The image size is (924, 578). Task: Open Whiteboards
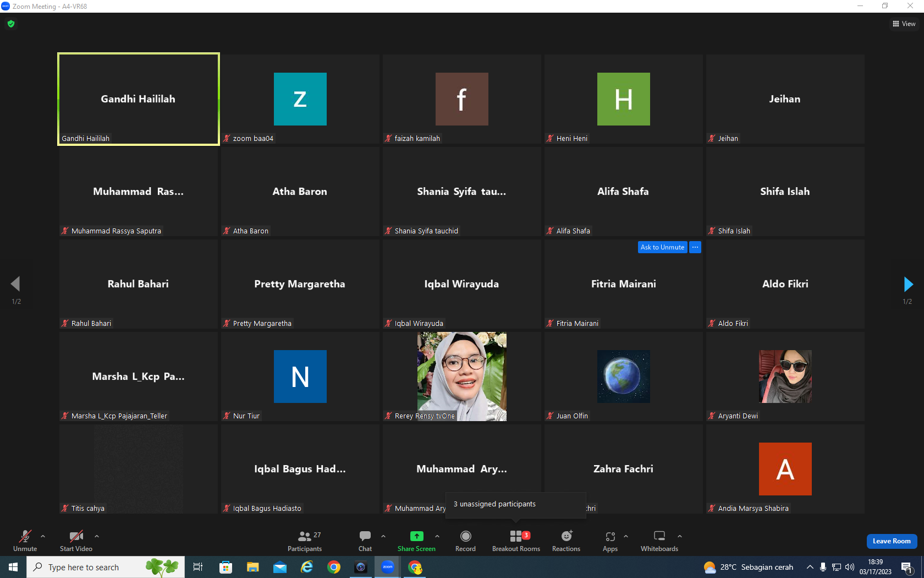659,541
